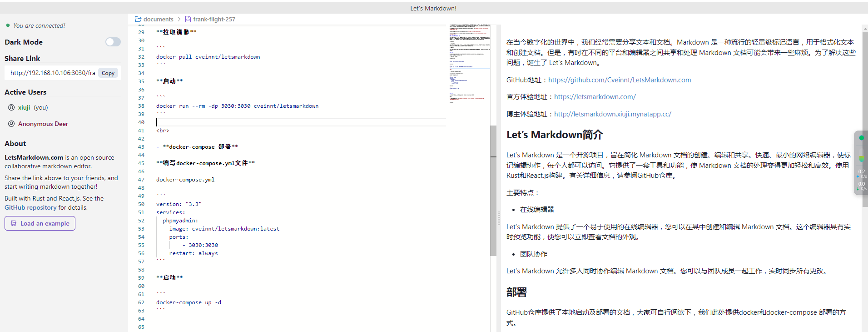This screenshot has height=332, width=868.
Task: Click the shield icon on the floating side widget
Action: (861, 159)
